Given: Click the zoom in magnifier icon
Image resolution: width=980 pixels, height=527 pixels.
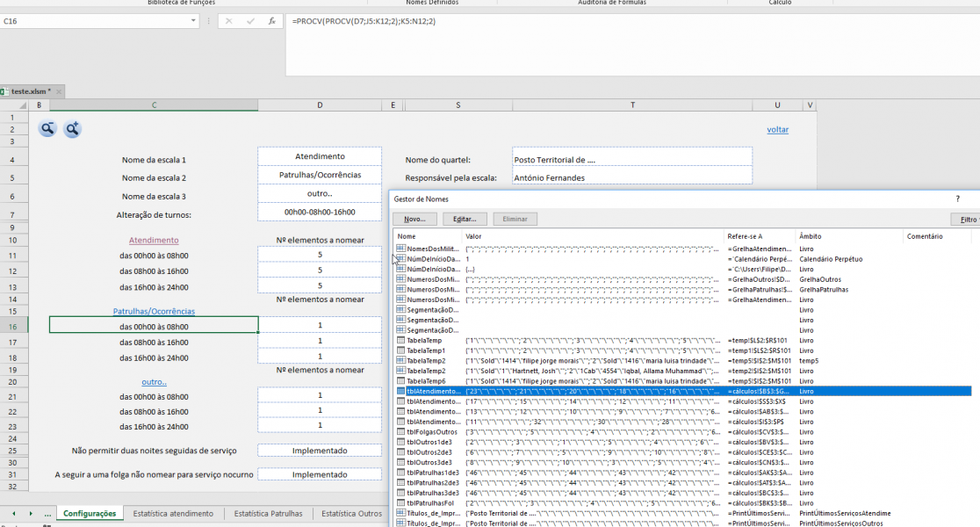Looking at the screenshot, I should click(x=72, y=129).
